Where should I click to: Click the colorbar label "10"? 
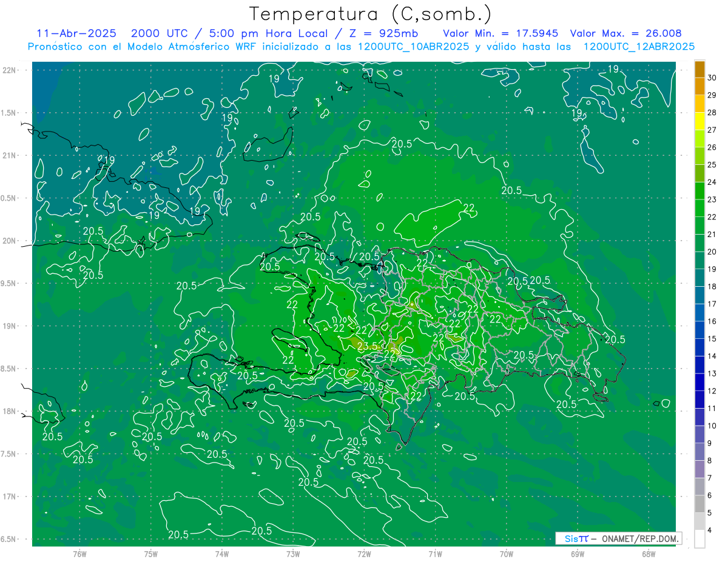(x=712, y=426)
